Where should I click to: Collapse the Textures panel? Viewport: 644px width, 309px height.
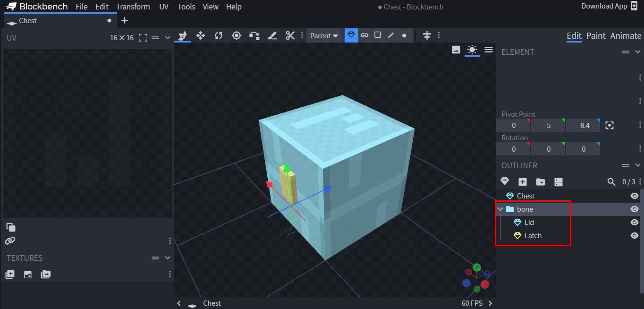(167, 258)
